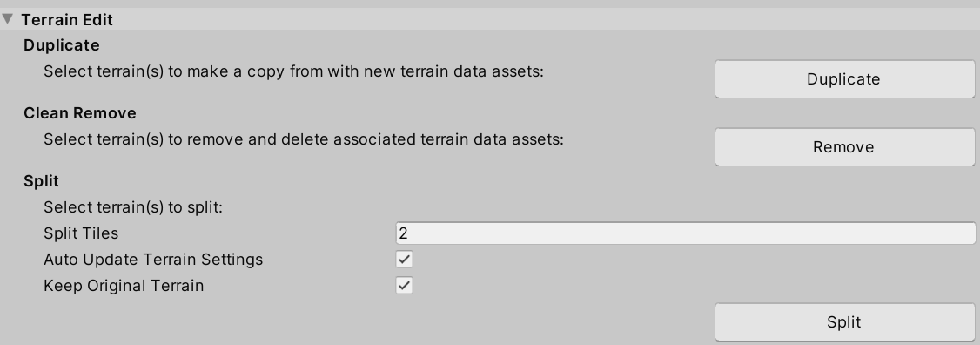Screen dimensions: 980x345
Task: Click the Keep Original Terrain label
Action: pyautogui.click(x=124, y=286)
